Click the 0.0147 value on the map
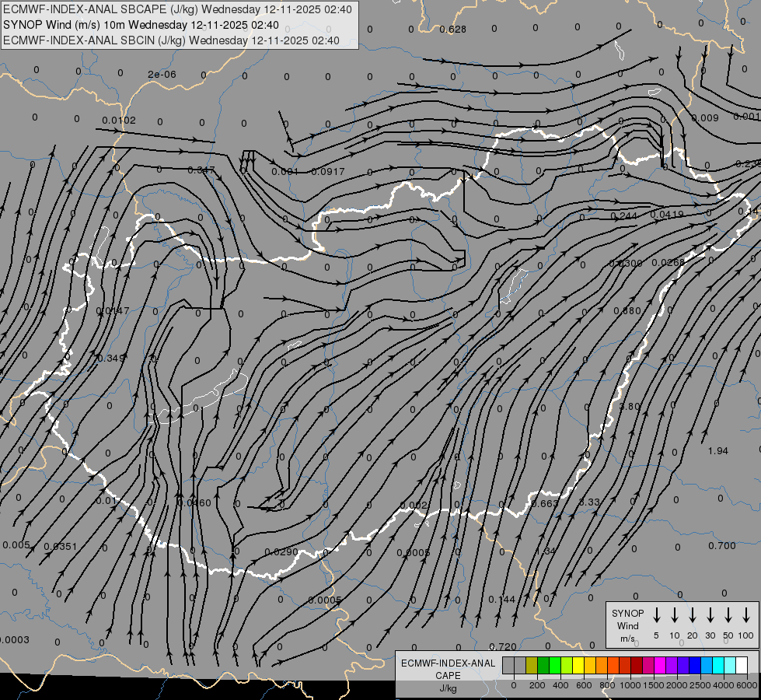 point(113,311)
